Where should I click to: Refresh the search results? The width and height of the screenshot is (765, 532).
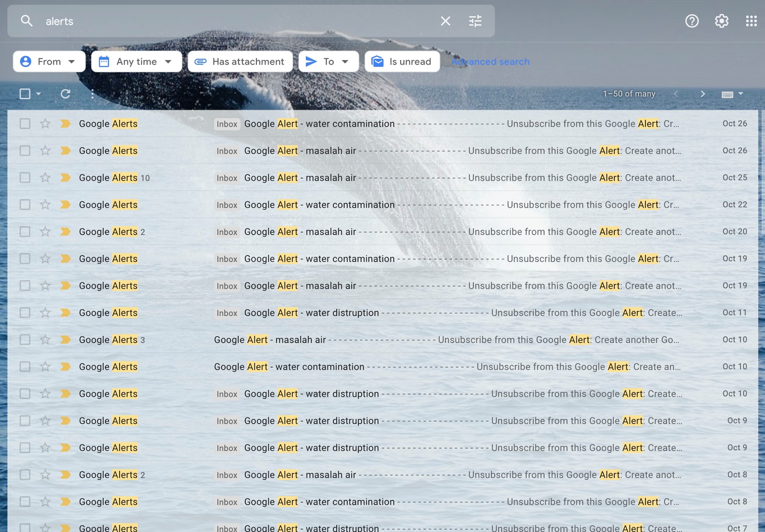tap(65, 94)
